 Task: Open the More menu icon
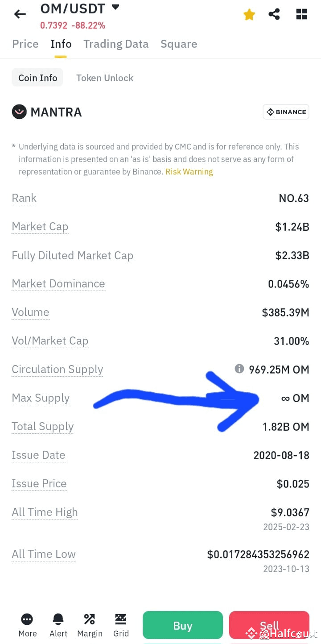tap(27, 619)
